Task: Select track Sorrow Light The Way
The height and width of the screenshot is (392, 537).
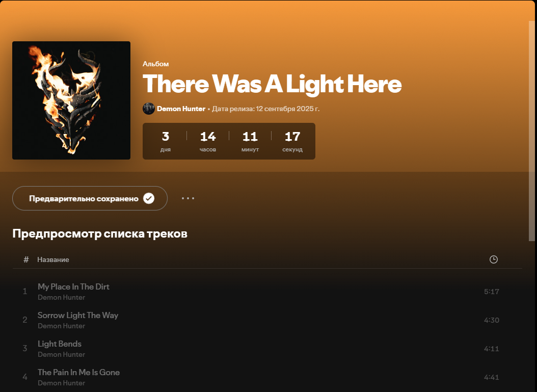Action: [x=267, y=320]
